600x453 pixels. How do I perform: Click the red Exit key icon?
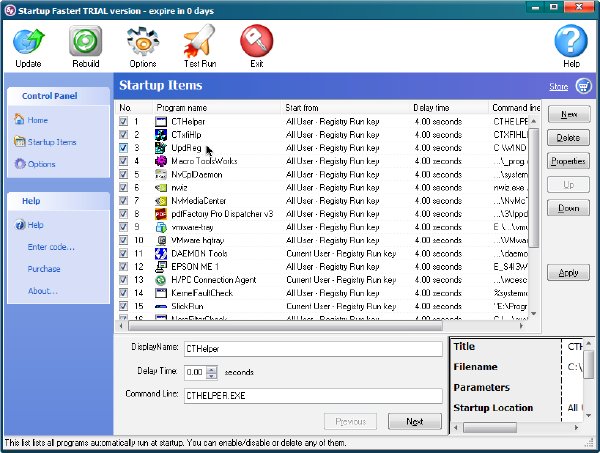(256, 41)
